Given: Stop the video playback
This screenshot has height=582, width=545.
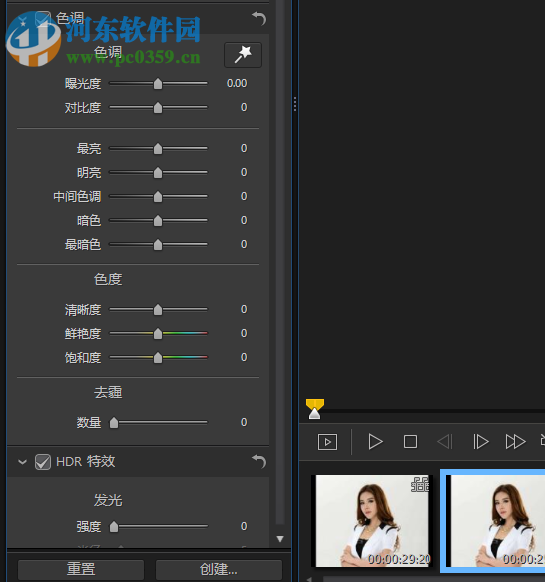Looking at the screenshot, I should point(410,442).
